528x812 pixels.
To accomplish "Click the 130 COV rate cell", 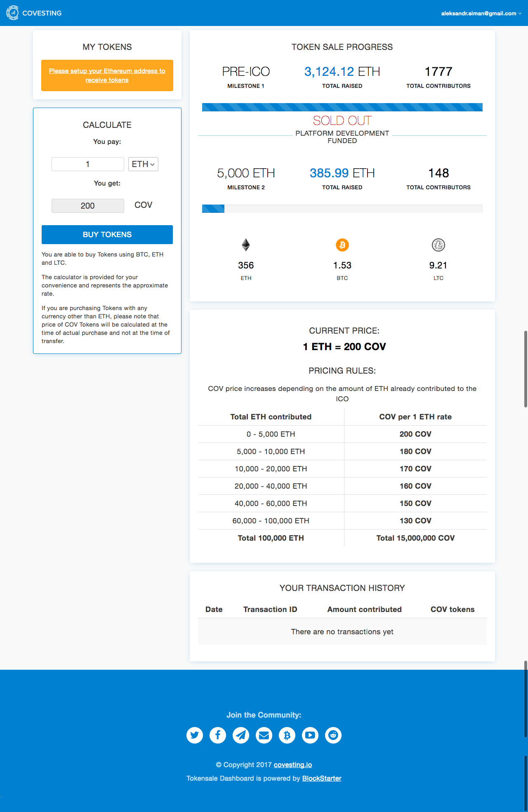I will (415, 521).
